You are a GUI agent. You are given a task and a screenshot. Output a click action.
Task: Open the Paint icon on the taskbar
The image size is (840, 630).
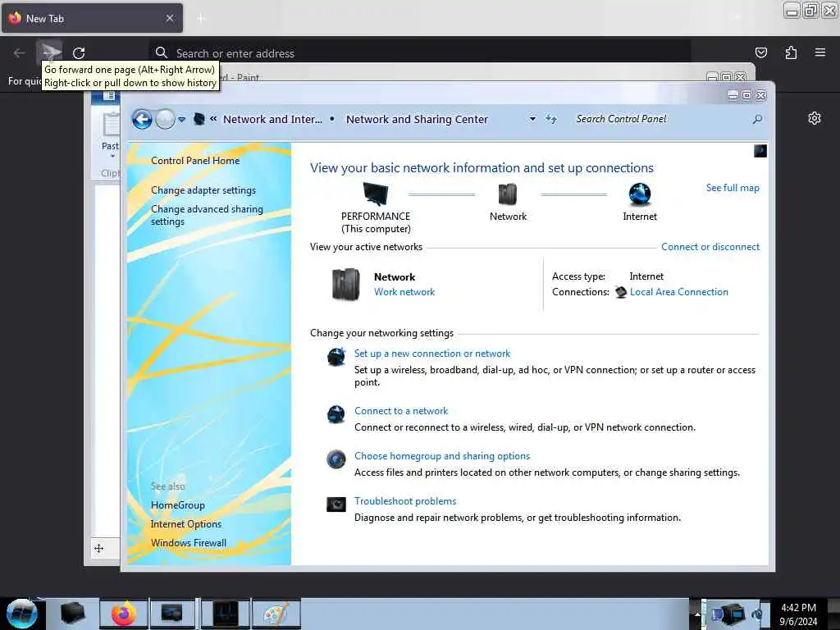click(x=276, y=614)
